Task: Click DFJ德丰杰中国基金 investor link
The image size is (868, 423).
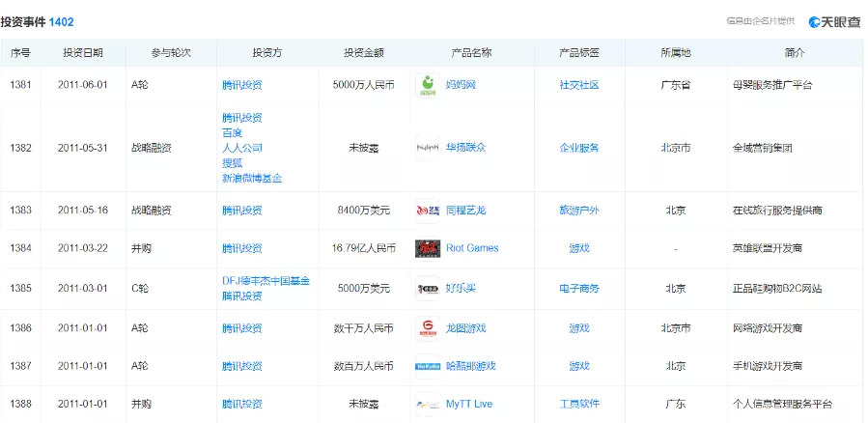Action: 266,281
